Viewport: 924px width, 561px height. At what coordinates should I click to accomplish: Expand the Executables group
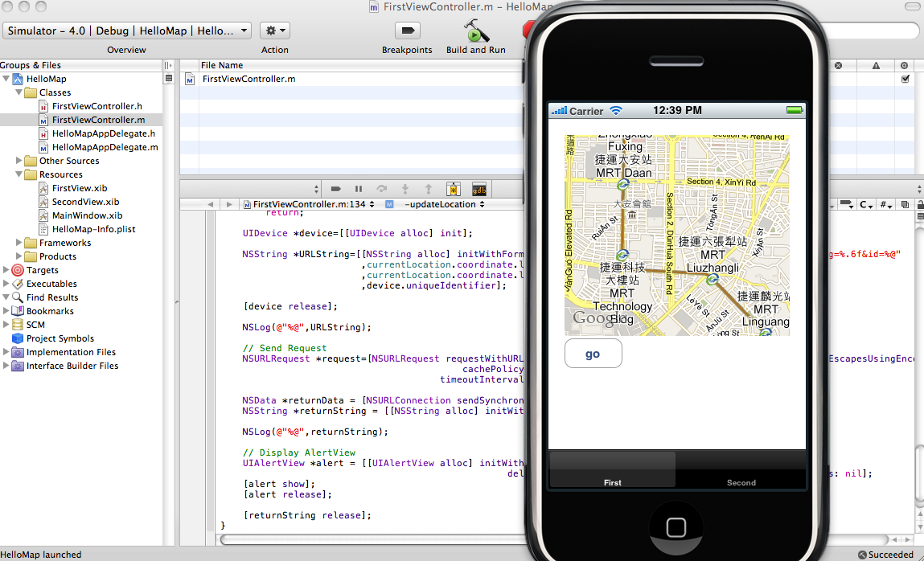[x=6, y=283]
